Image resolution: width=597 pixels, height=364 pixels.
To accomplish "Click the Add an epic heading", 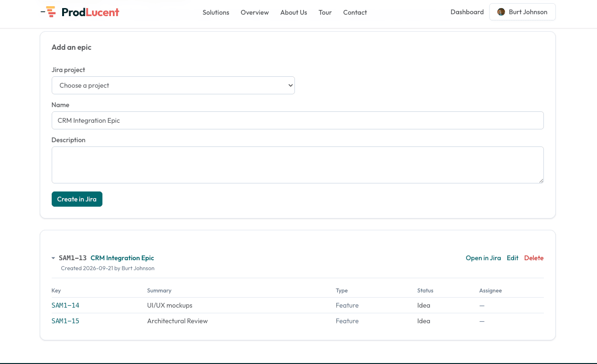I will point(72,47).
